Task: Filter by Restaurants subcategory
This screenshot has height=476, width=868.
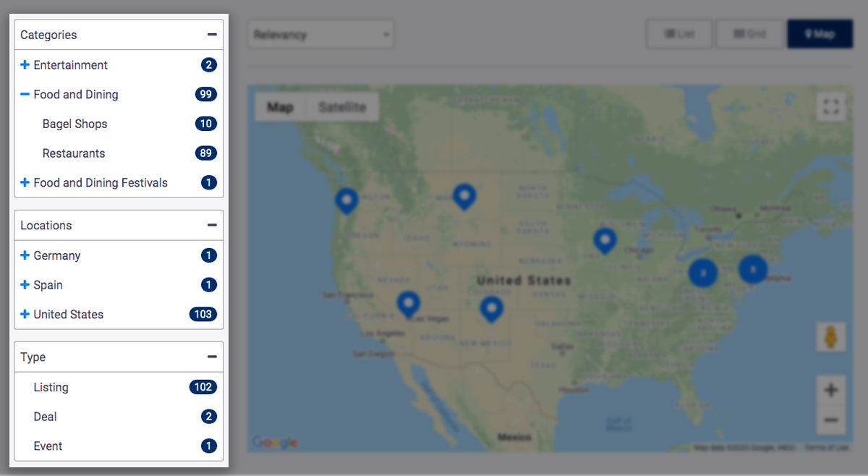Action: 74,153
